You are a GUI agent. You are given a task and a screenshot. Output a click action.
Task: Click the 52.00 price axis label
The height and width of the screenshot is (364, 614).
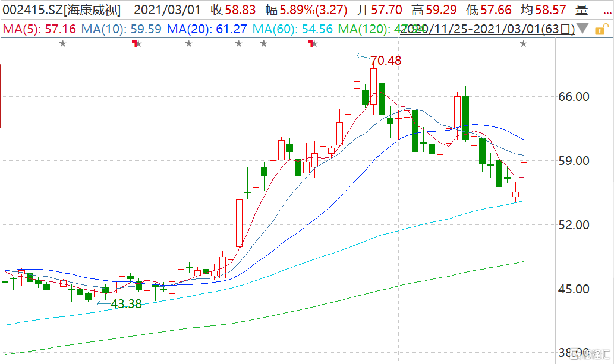[x=574, y=224]
